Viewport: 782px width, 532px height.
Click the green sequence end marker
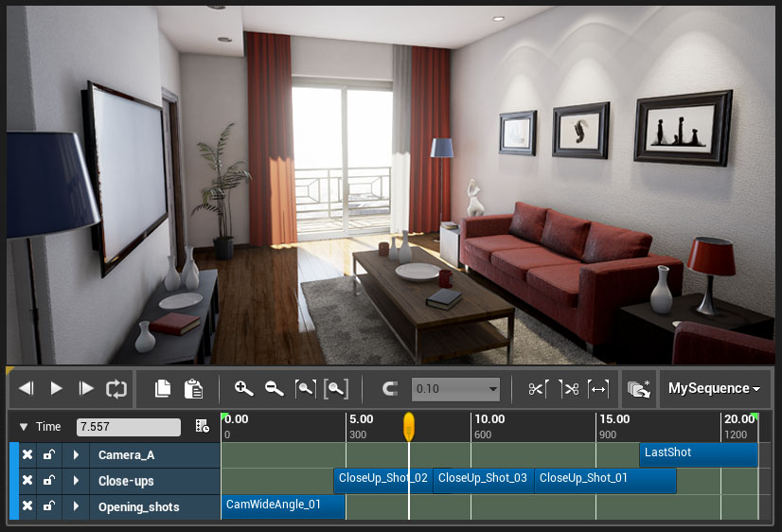click(755, 417)
